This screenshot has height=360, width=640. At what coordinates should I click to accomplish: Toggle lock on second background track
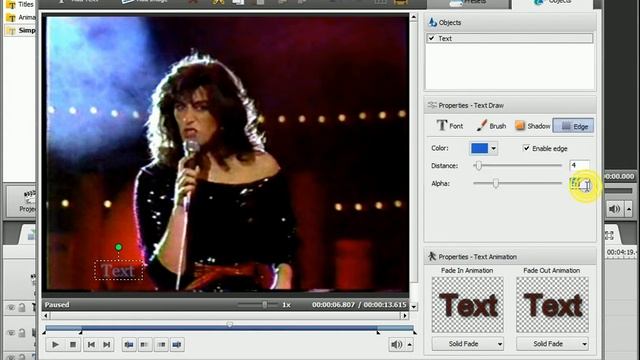pos(22,333)
